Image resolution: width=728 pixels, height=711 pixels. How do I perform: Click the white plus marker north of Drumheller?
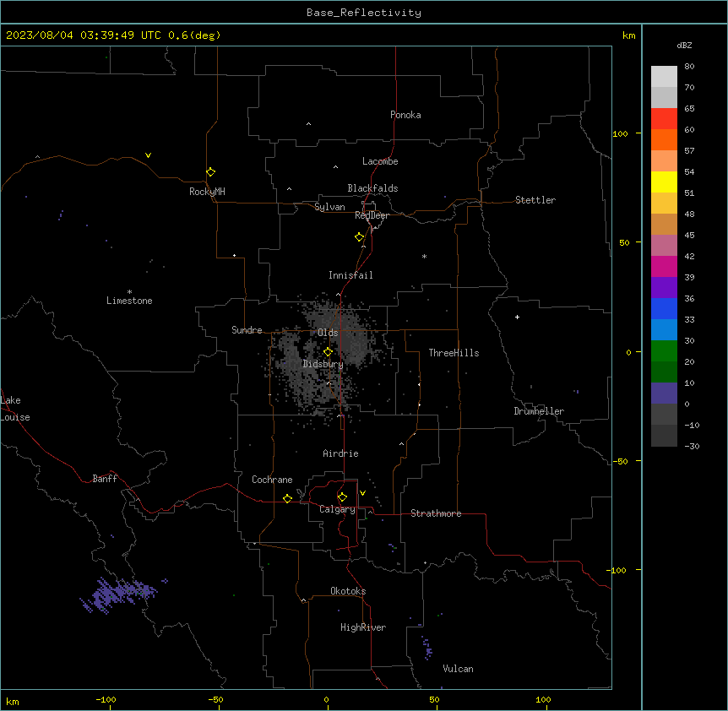coord(517,317)
